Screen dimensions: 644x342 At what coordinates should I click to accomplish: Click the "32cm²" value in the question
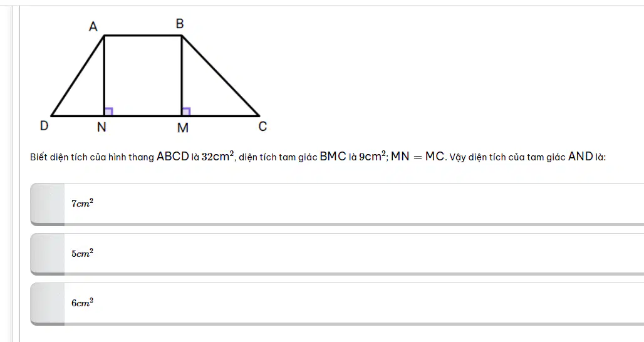click(217, 157)
